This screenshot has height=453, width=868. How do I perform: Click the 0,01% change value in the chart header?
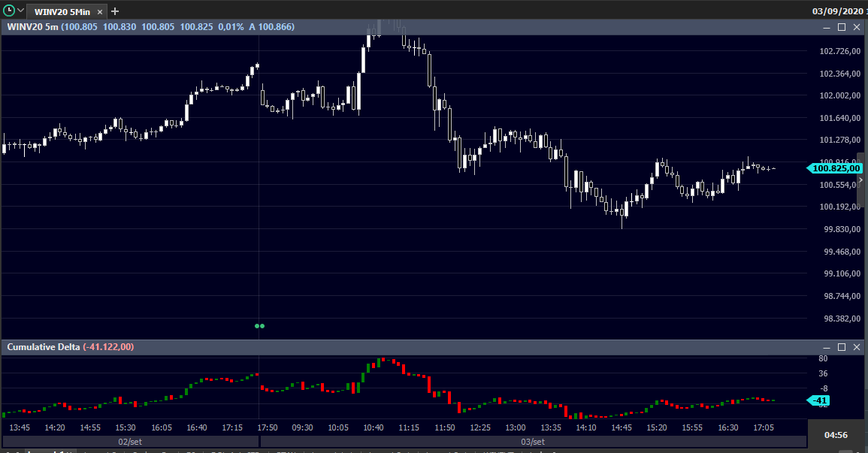tap(231, 26)
